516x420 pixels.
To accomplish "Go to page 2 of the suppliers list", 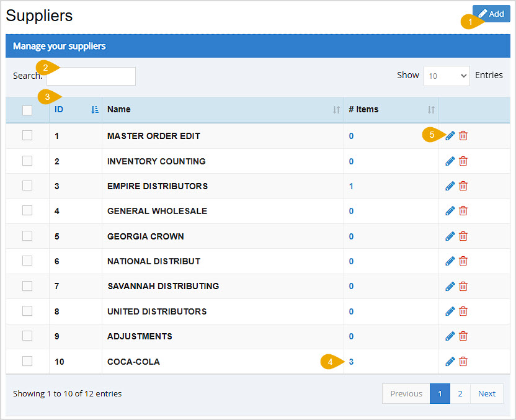I will 460,393.
